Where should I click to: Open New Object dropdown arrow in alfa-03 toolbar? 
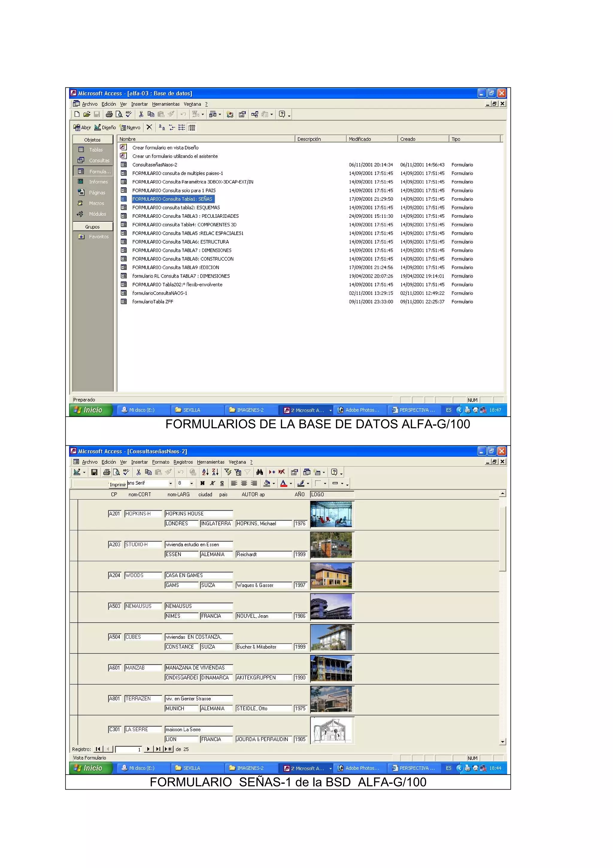pos(271,114)
